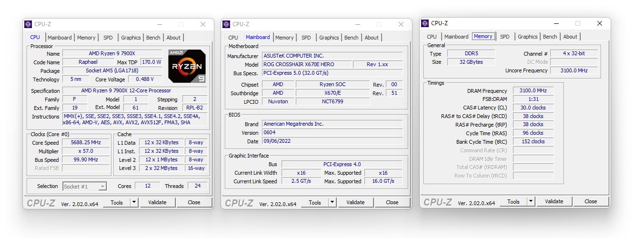Click the Bus Specs value PCI-Express 5.0
The height and width of the screenshot is (238, 644).
[332, 73]
